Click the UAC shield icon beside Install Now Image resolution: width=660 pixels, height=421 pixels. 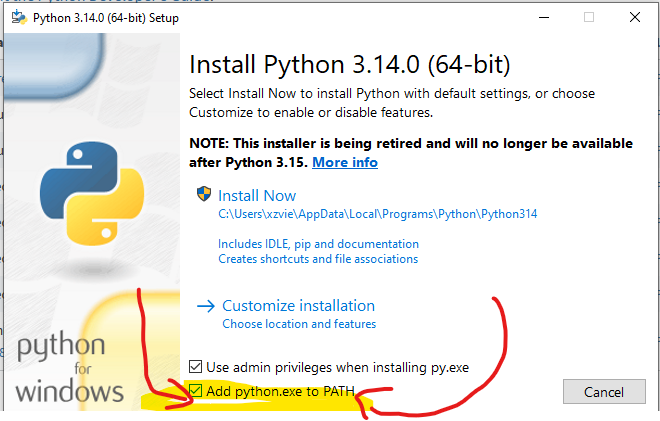point(204,195)
